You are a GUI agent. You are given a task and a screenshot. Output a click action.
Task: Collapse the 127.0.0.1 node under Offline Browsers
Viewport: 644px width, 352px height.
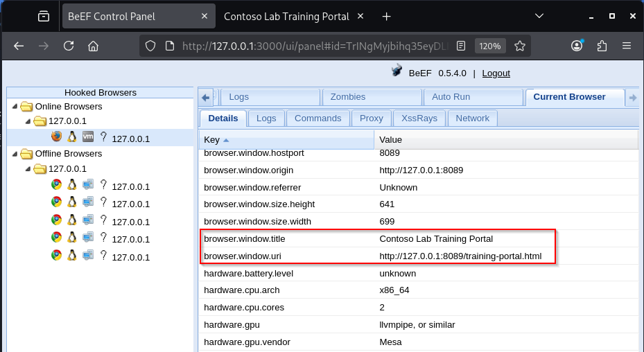[28, 169]
